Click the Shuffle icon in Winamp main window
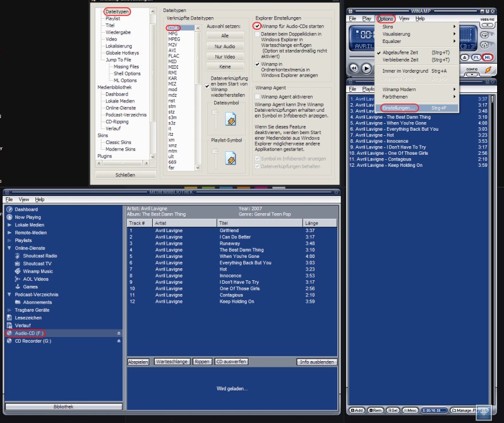Screen dimensions: 504x423 [x=485, y=45]
